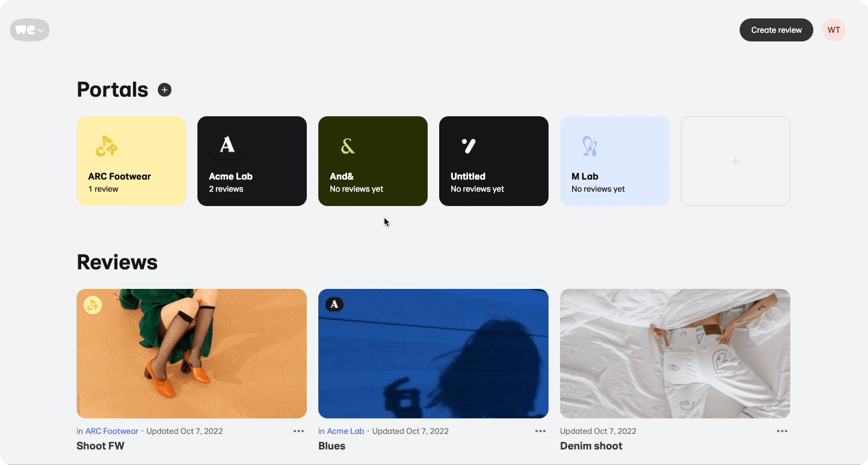
Task: Open the WT user avatar menu
Action: click(833, 30)
